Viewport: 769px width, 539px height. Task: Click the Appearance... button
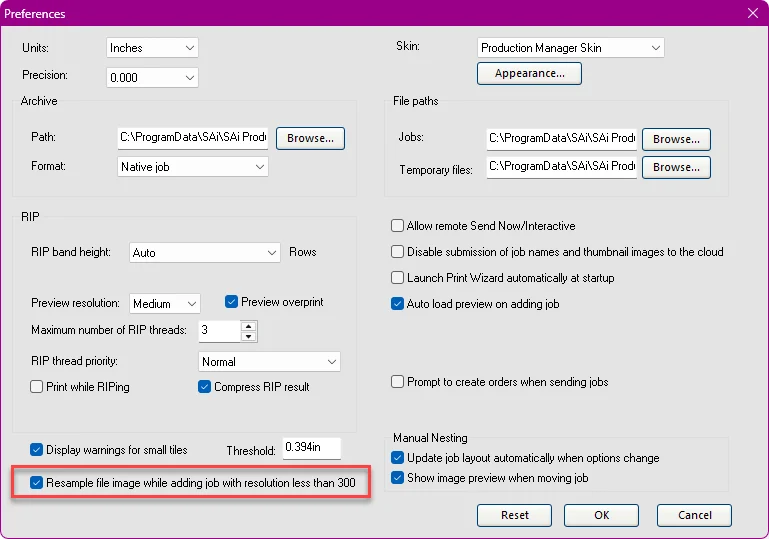[x=529, y=74]
